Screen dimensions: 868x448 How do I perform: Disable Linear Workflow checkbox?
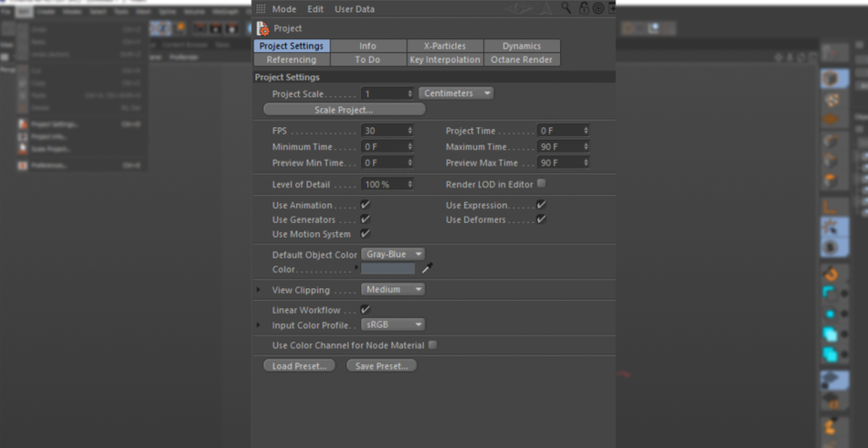(365, 309)
